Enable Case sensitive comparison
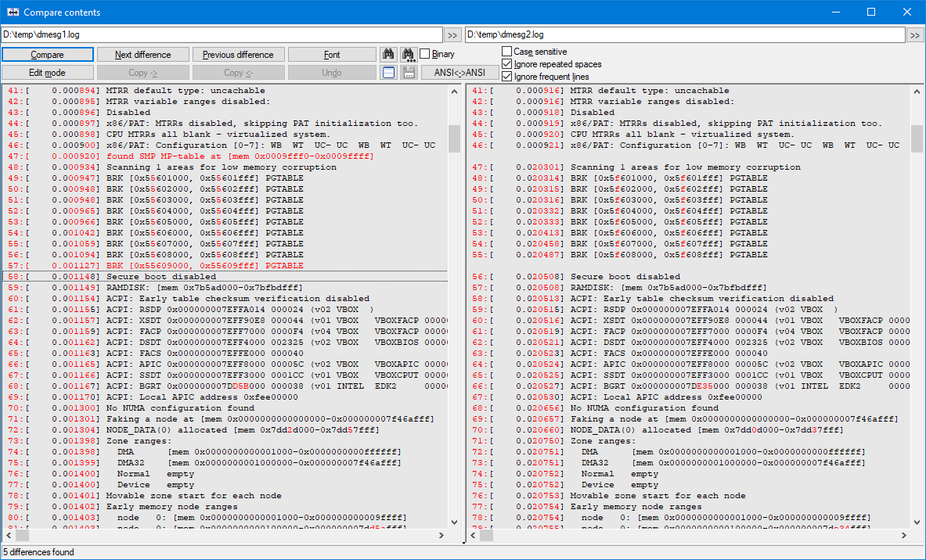 (506, 52)
